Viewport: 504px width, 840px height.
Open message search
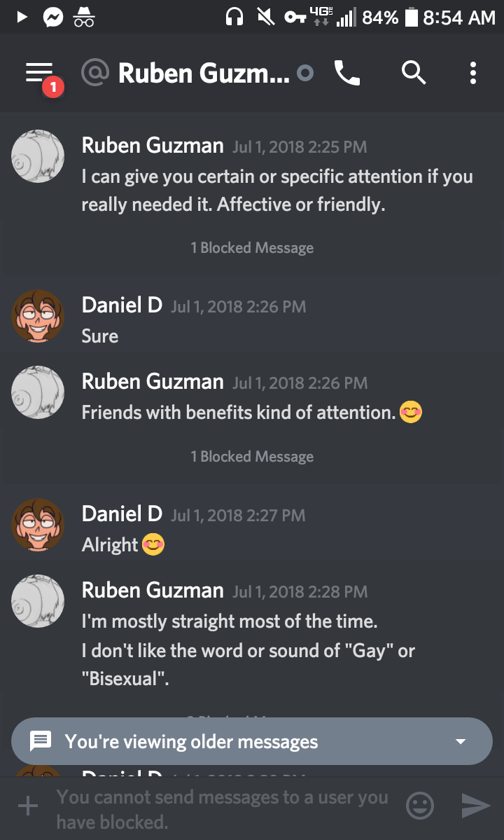[x=413, y=72]
